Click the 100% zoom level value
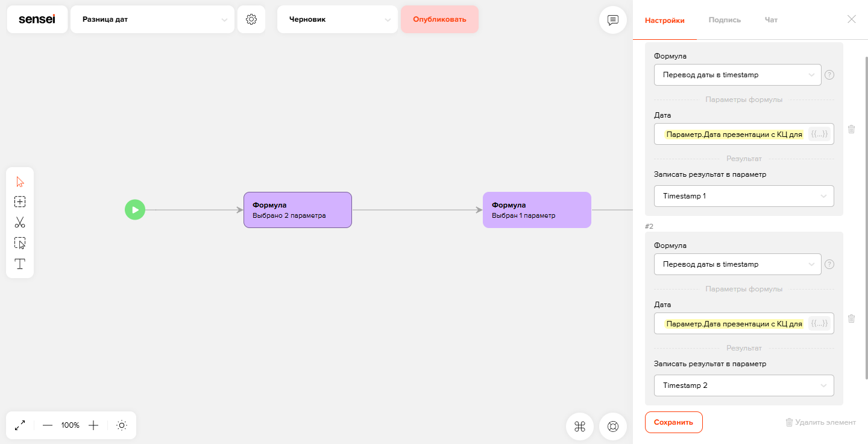This screenshot has height=444, width=868. coord(71,425)
